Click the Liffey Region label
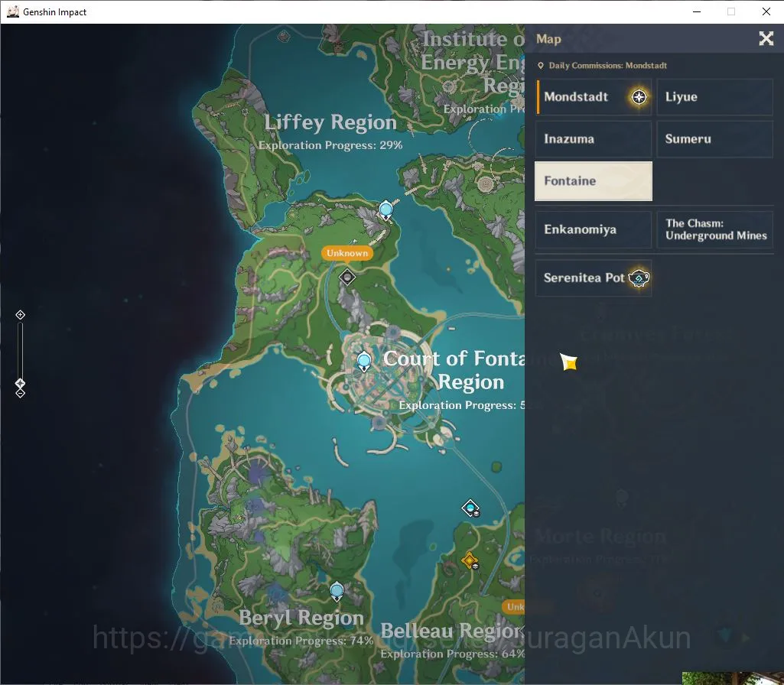This screenshot has height=685, width=784. [330, 122]
